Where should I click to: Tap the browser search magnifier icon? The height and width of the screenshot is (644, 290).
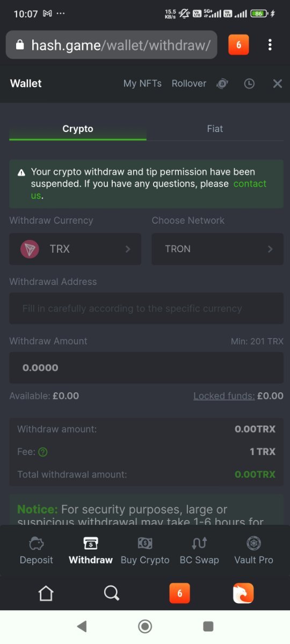coord(111,593)
